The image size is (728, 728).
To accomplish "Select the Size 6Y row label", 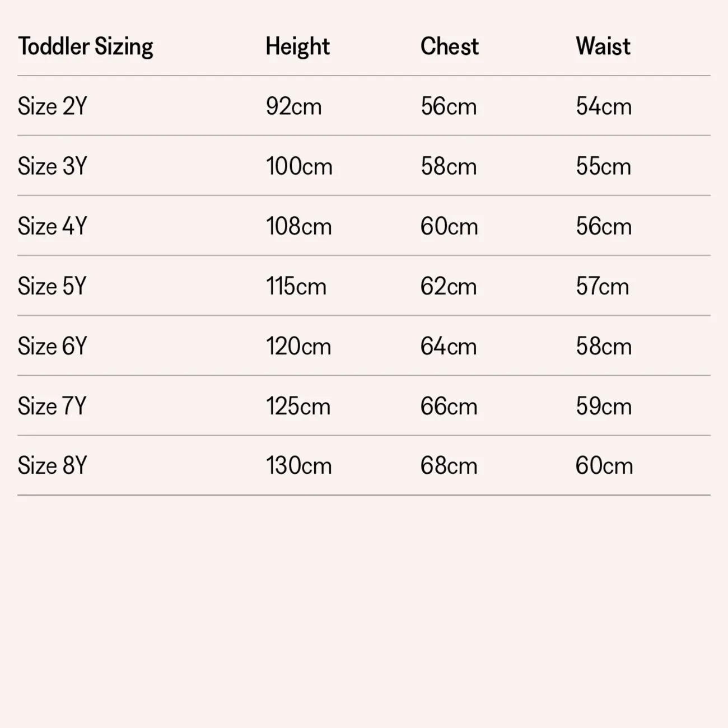I will point(52,346).
